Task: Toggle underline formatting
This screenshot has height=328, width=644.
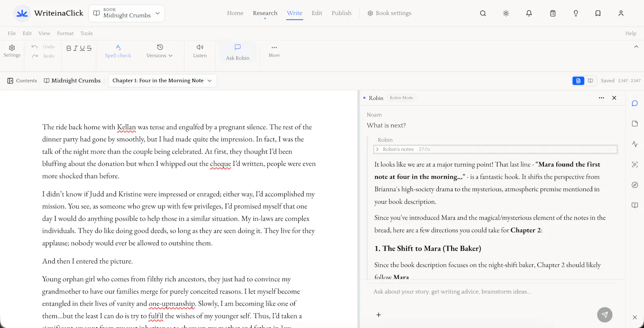Action: [83, 48]
